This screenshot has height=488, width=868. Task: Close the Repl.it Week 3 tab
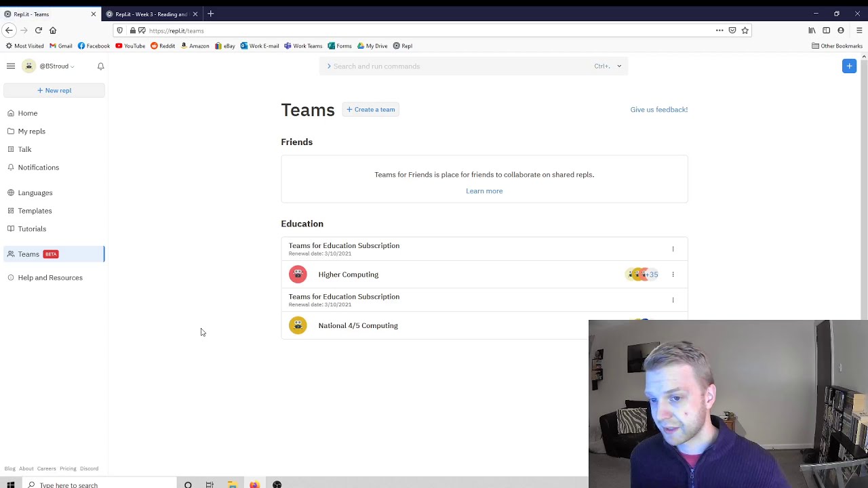[x=195, y=14]
